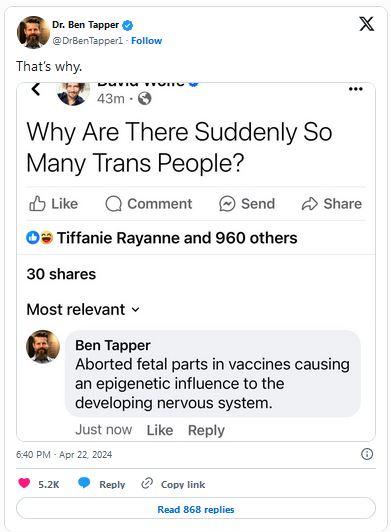Open the three-dot options menu

coord(355,89)
